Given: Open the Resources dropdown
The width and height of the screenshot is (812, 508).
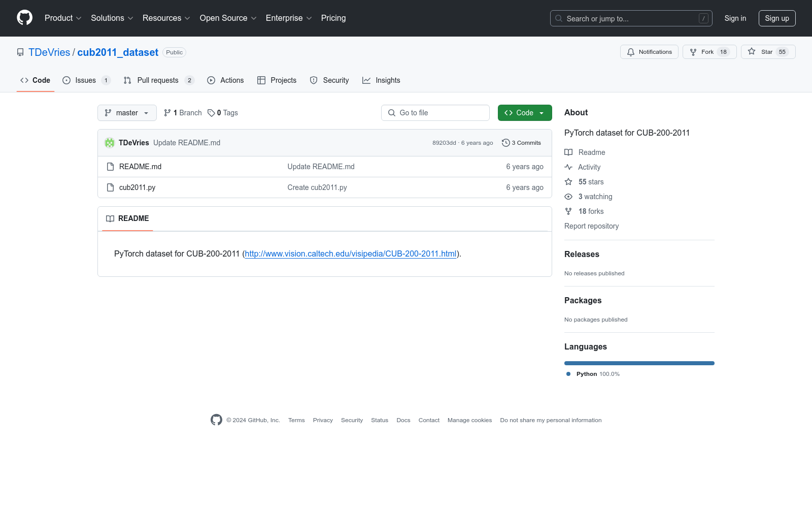Looking at the screenshot, I should click(166, 18).
